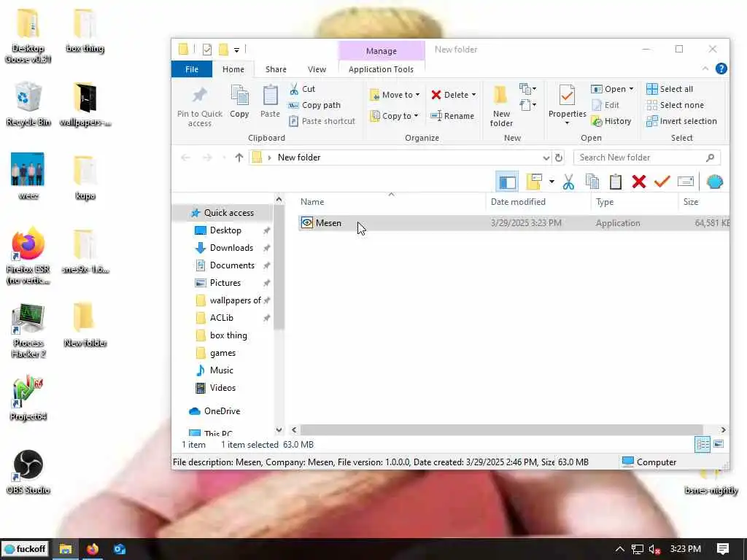Switch to details view in status bar
Screen dimensions: 747x560
point(703,444)
